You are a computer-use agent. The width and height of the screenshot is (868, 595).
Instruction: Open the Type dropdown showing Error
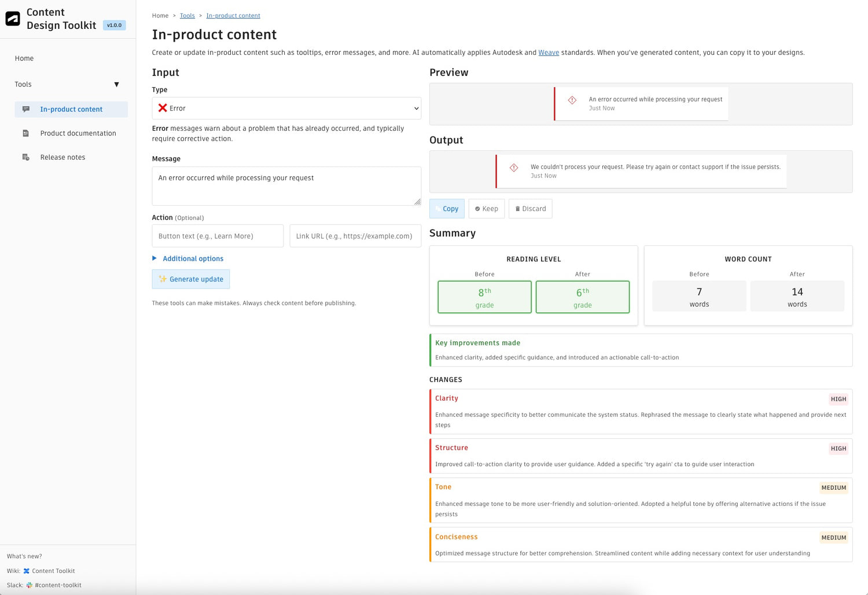coord(286,108)
